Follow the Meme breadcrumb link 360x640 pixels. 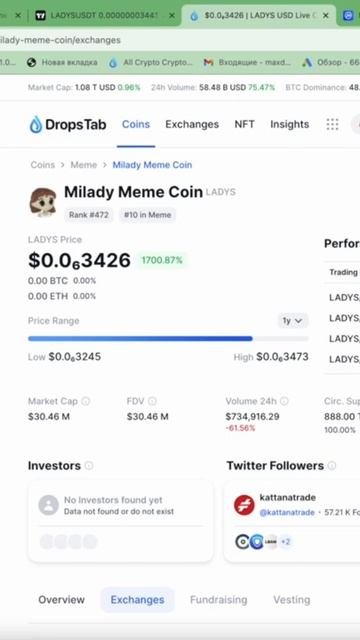[84, 165]
